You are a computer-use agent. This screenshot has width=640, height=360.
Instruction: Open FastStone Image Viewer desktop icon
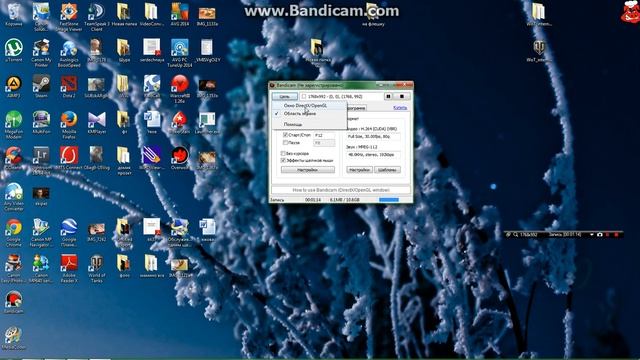click(x=69, y=17)
